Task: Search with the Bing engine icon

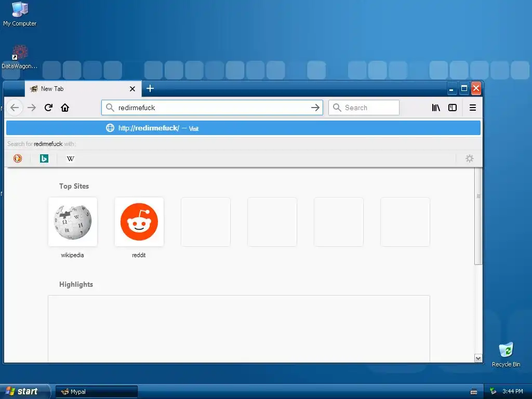Action: pyautogui.click(x=44, y=158)
